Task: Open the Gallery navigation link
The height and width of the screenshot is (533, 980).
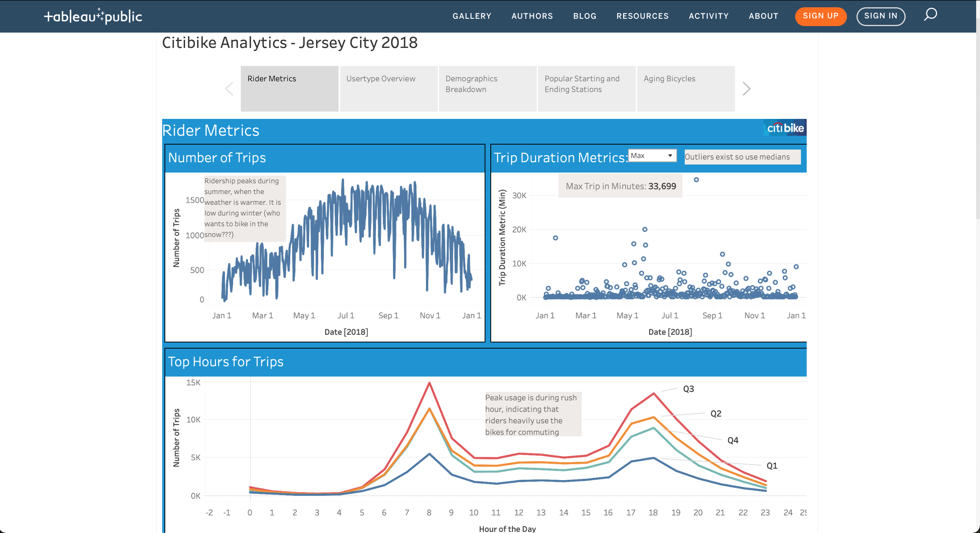Action: point(472,16)
